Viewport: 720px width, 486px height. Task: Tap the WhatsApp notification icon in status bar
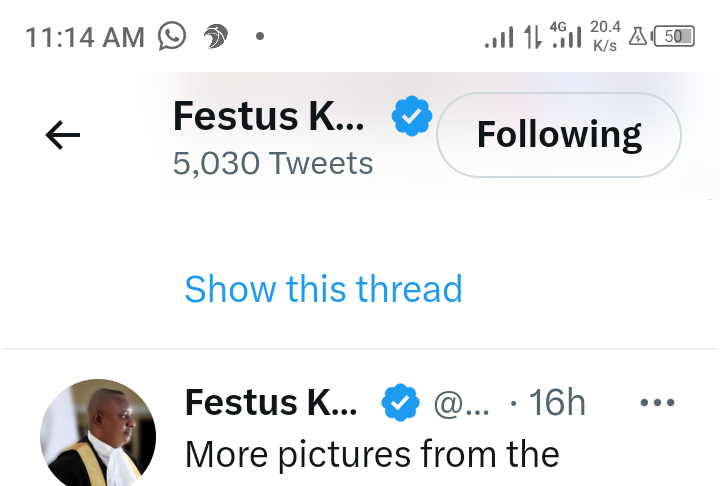[172, 36]
